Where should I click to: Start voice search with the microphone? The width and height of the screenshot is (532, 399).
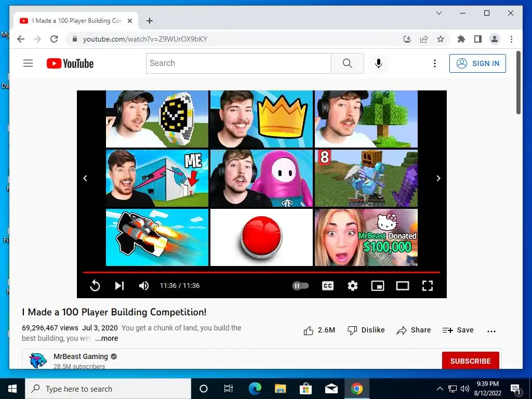pos(379,63)
